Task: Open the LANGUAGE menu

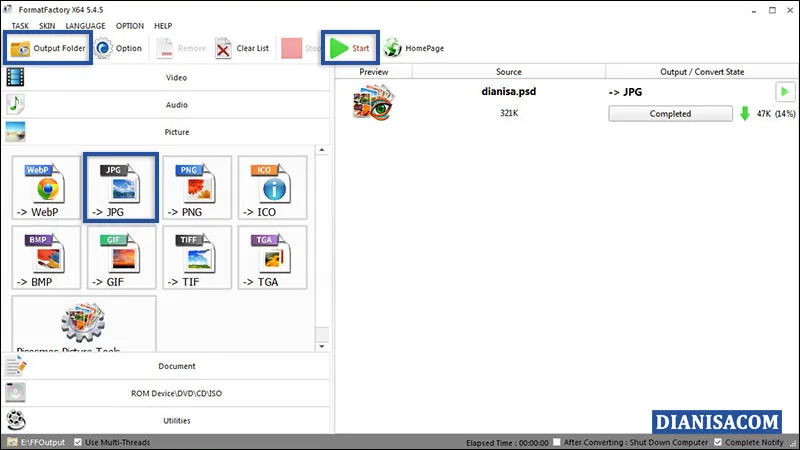Action: pos(85,26)
